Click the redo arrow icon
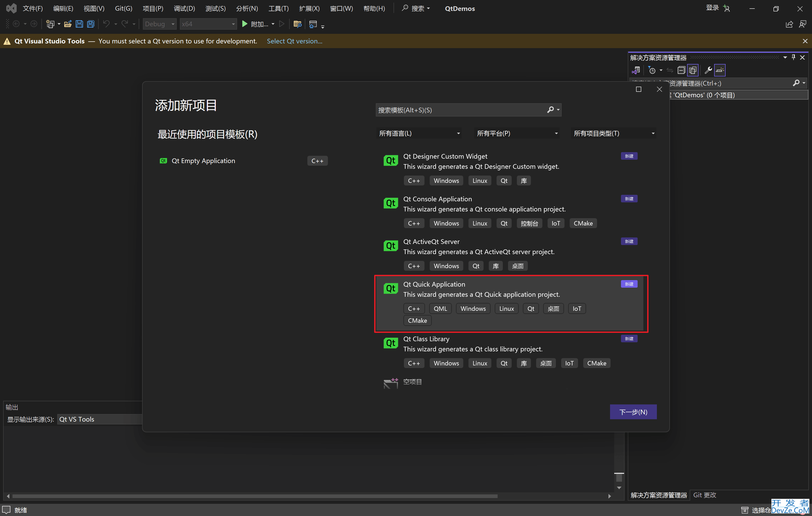The image size is (812, 516). click(125, 24)
